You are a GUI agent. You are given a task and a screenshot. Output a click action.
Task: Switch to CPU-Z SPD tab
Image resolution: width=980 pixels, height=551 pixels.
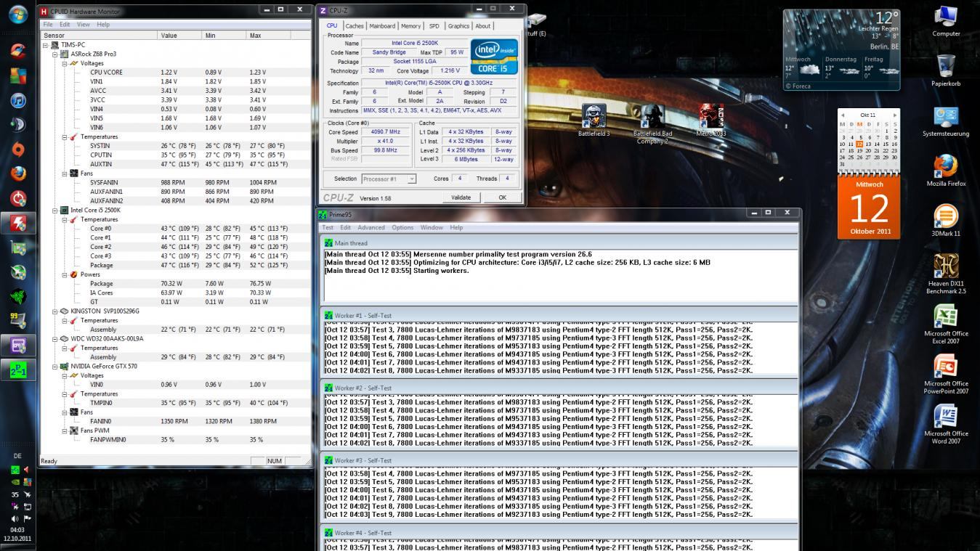[434, 26]
